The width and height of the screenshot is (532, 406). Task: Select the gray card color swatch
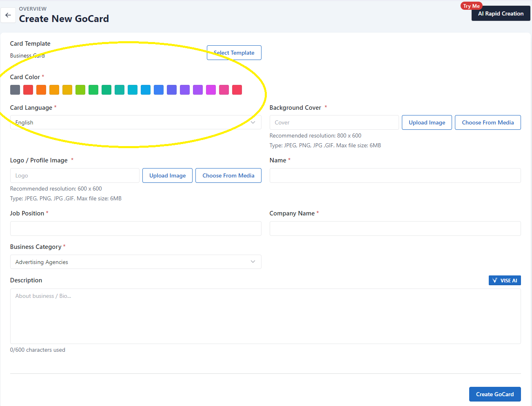tap(15, 90)
